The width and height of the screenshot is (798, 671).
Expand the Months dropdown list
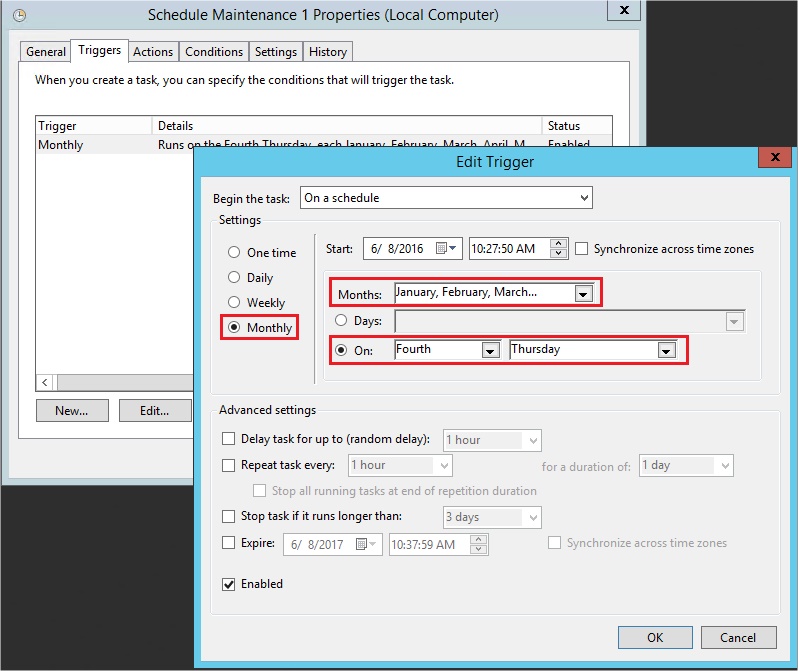pos(583,294)
